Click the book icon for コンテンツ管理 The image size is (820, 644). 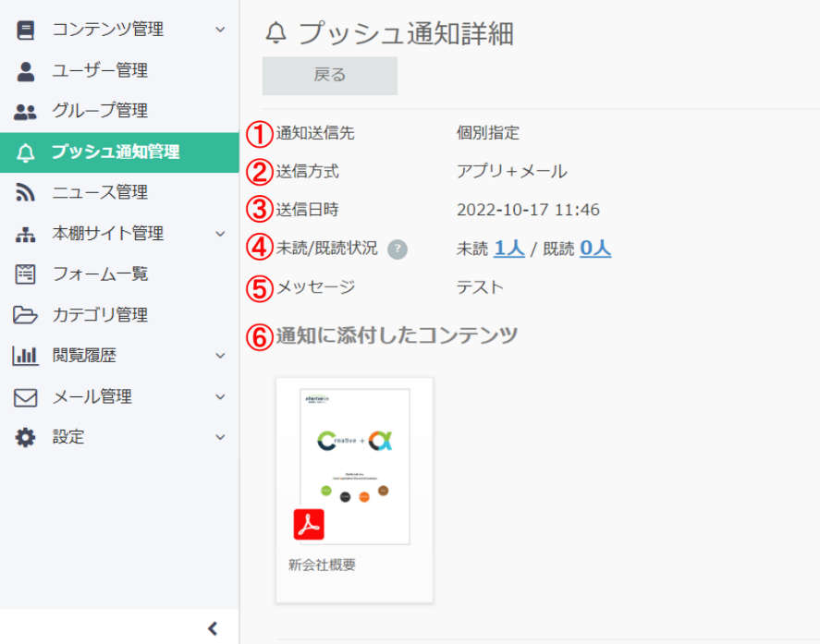(25, 29)
